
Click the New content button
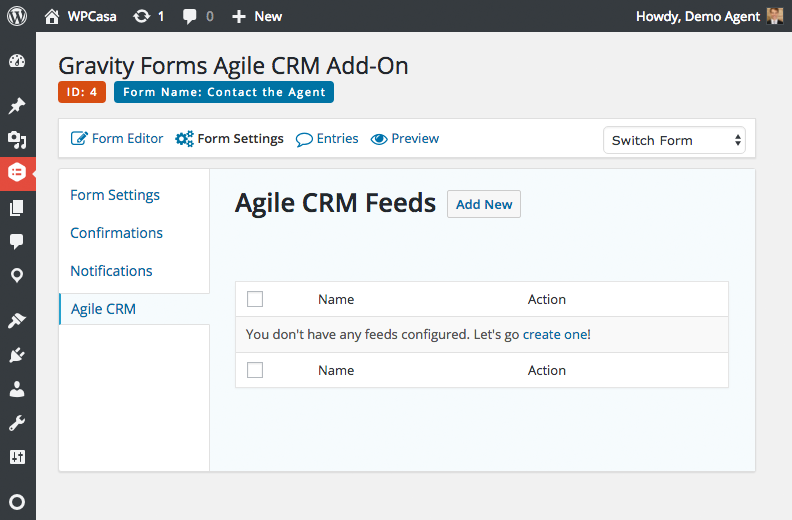pos(257,16)
